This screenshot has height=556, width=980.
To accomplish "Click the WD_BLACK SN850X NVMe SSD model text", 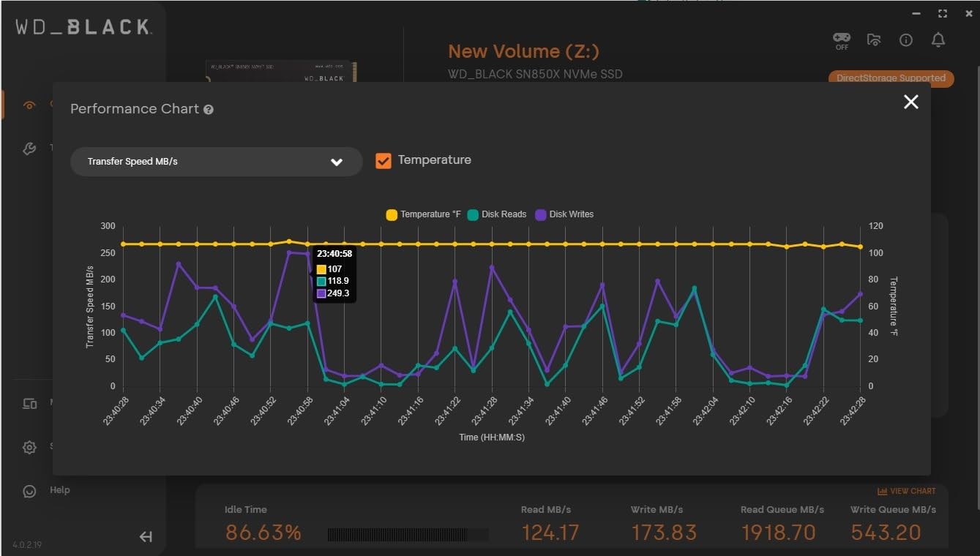I will tap(535, 74).
